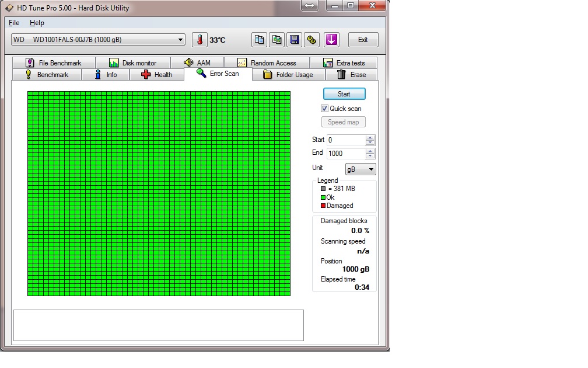Image resolution: width=588 pixels, height=368 pixels.
Task: Click the double-arrow button in title bar
Action: coord(310,6)
